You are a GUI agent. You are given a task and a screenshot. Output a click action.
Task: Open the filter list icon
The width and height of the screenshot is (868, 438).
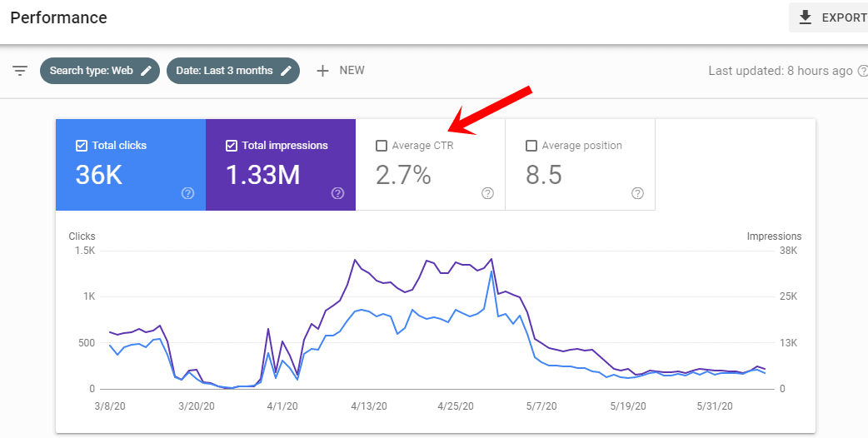pos(20,71)
